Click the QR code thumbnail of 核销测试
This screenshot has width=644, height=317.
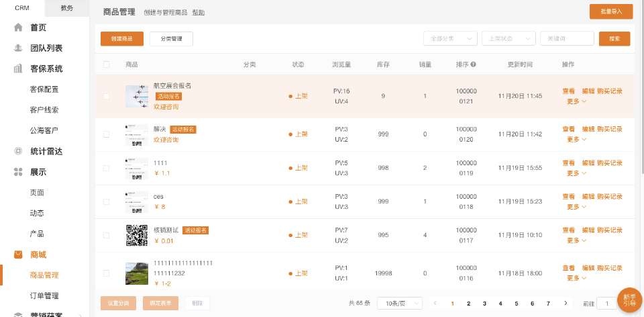click(136, 235)
